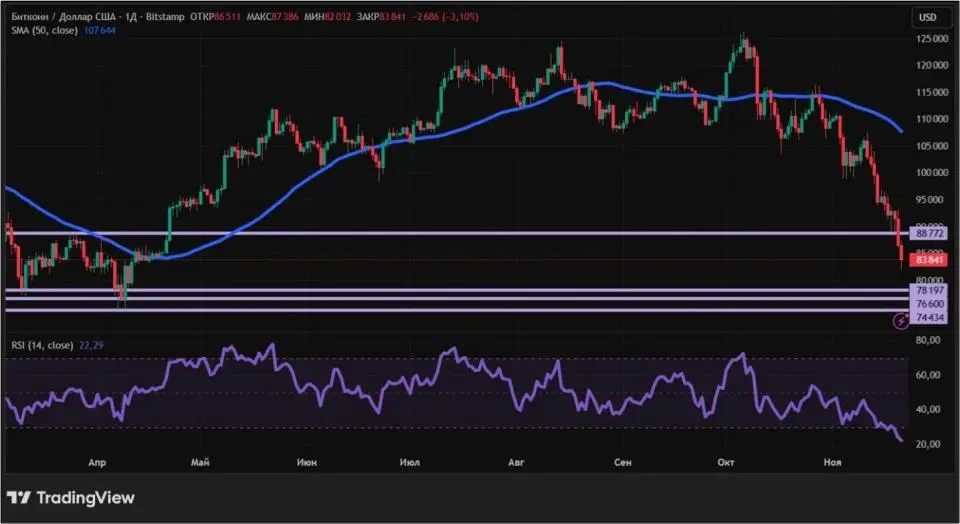This screenshot has height=524, width=960.
Task: Click the Июл label on the time axis
Action: point(409,463)
